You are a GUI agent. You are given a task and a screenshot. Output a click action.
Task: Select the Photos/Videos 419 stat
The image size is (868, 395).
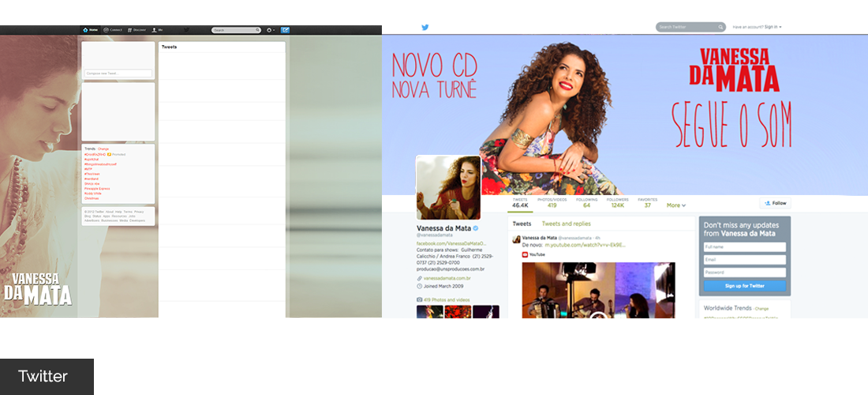[x=552, y=203]
